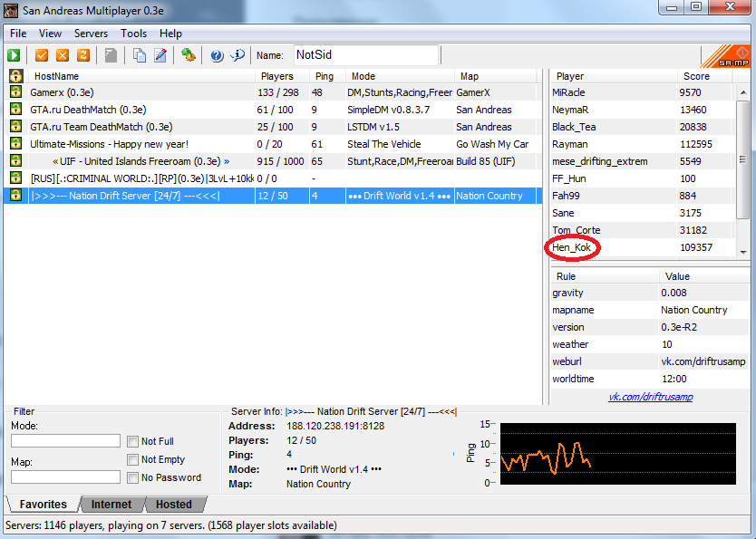
Task: Open the vk.com/driftrusamp link
Action: 651,397
